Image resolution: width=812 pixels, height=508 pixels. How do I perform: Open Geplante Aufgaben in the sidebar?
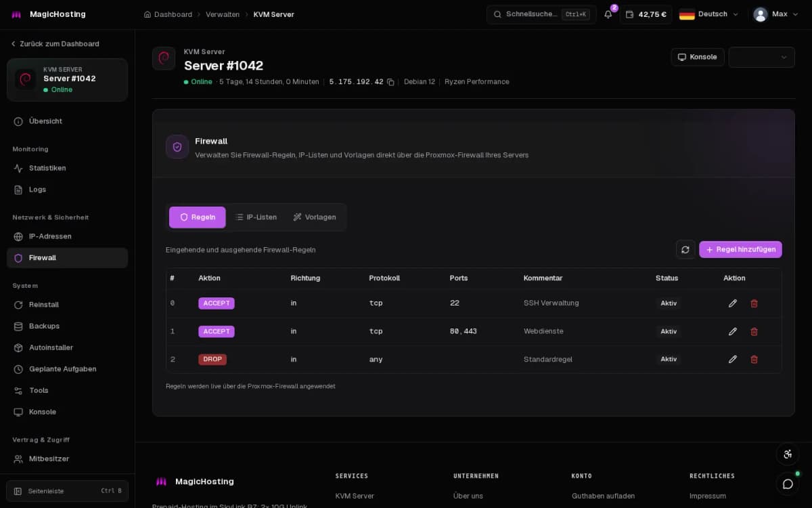pos(67,369)
